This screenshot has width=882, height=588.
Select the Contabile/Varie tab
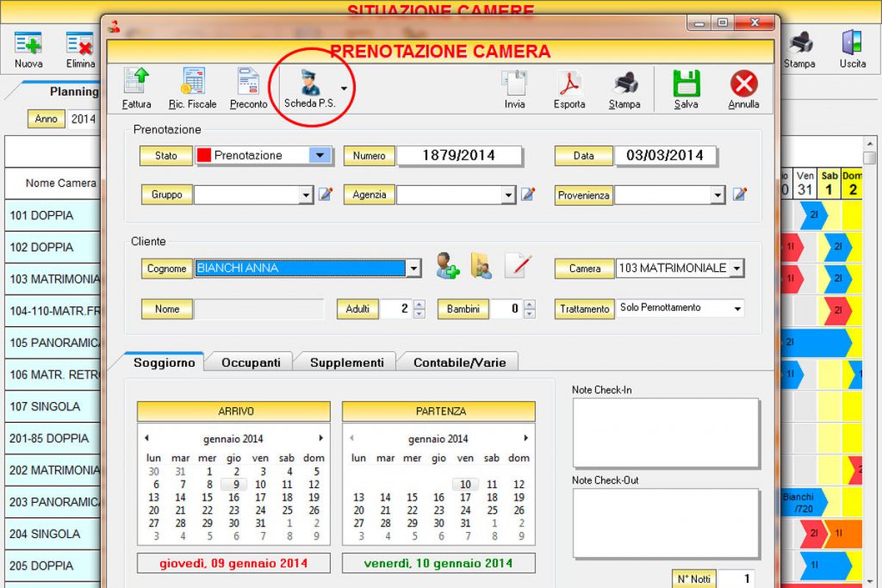click(x=459, y=362)
